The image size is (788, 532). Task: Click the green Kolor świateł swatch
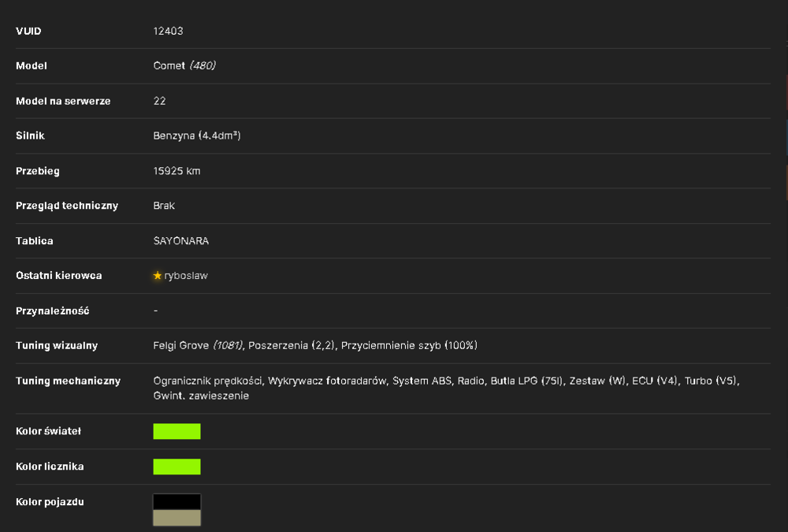177,431
